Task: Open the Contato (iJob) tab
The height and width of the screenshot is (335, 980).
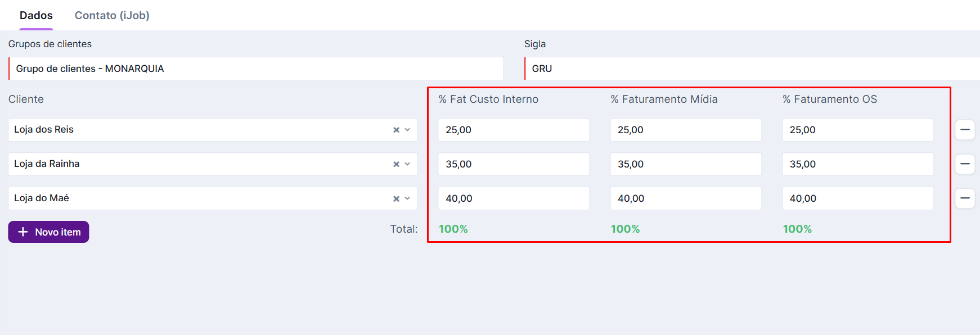Action: [x=112, y=15]
